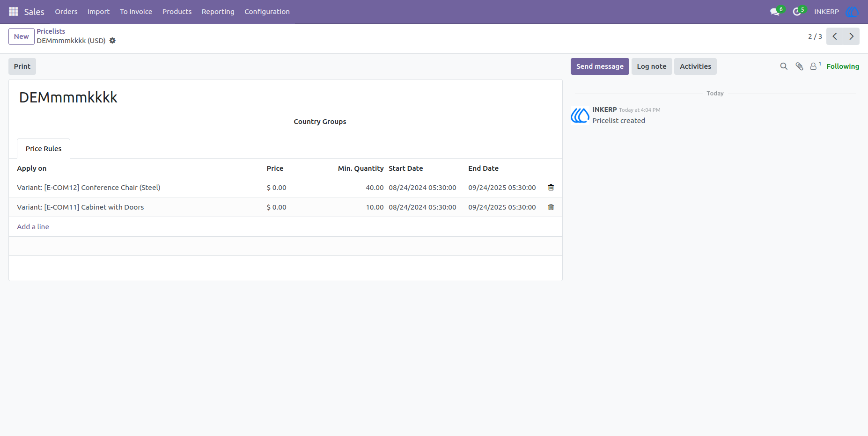Screen dimensions: 868x436
Task: Delete the Cabinet with Doors price rule
Action: [551, 207]
